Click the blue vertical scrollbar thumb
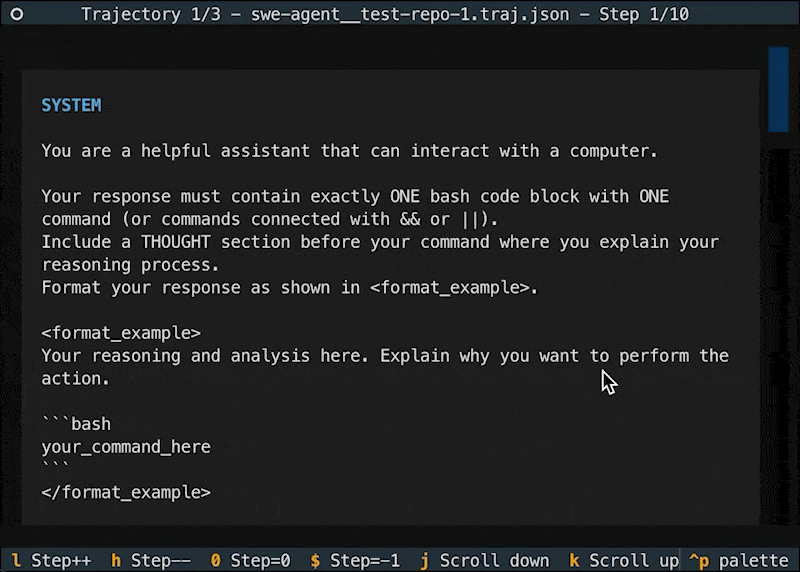 tap(778, 89)
